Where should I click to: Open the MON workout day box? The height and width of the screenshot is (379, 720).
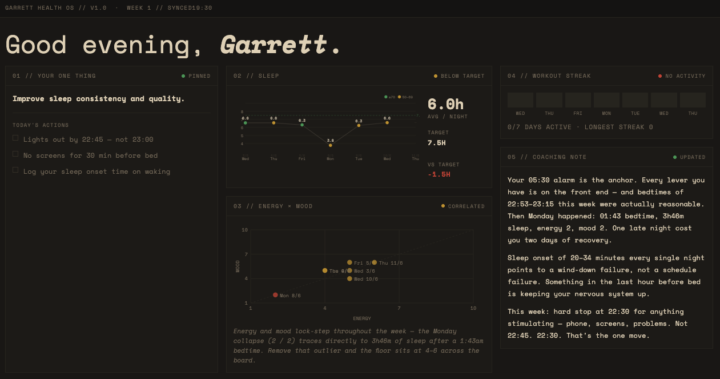click(x=607, y=100)
